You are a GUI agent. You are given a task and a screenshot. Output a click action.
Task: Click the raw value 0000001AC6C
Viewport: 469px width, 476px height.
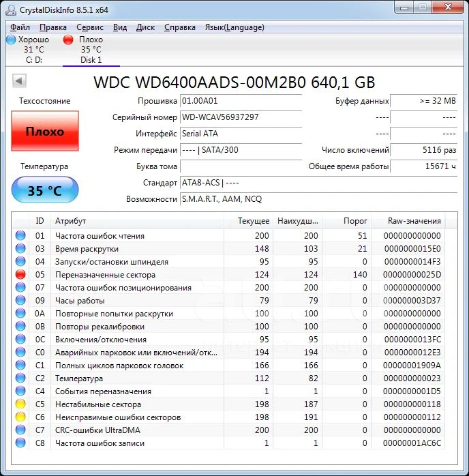[x=412, y=443]
